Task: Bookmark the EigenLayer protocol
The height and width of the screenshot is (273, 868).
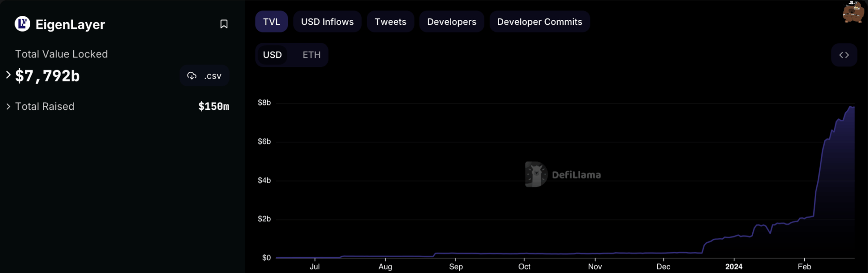Action: coord(223,24)
